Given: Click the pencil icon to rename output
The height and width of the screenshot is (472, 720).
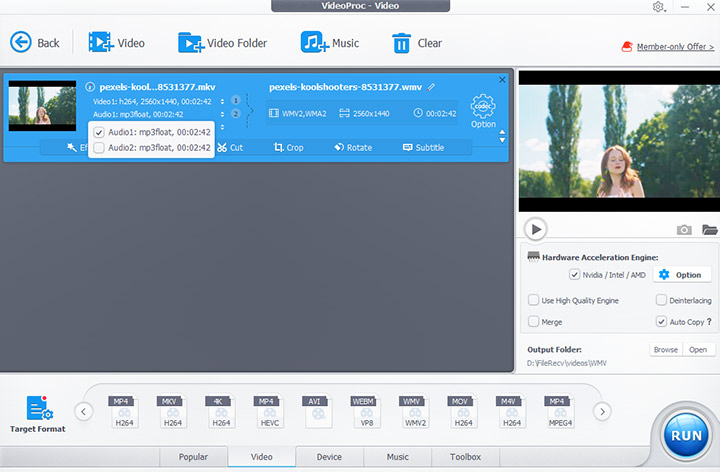Looking at the screenshot, I should tap(432, 87).
